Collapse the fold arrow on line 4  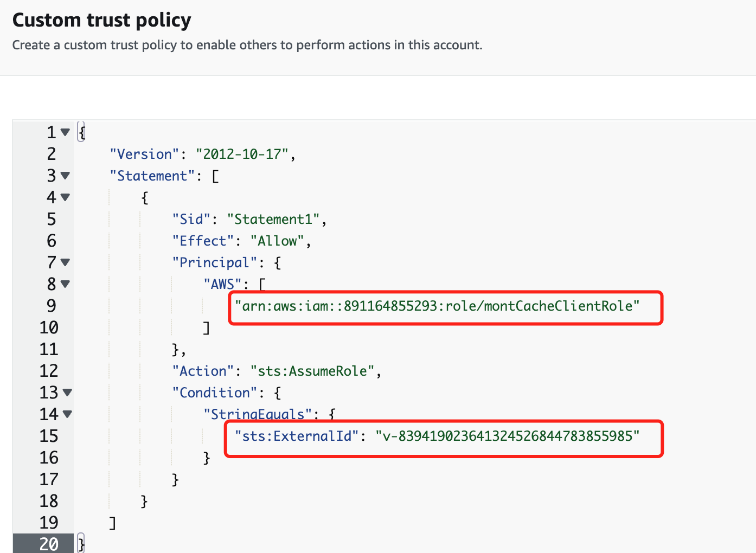pos(65,197)
